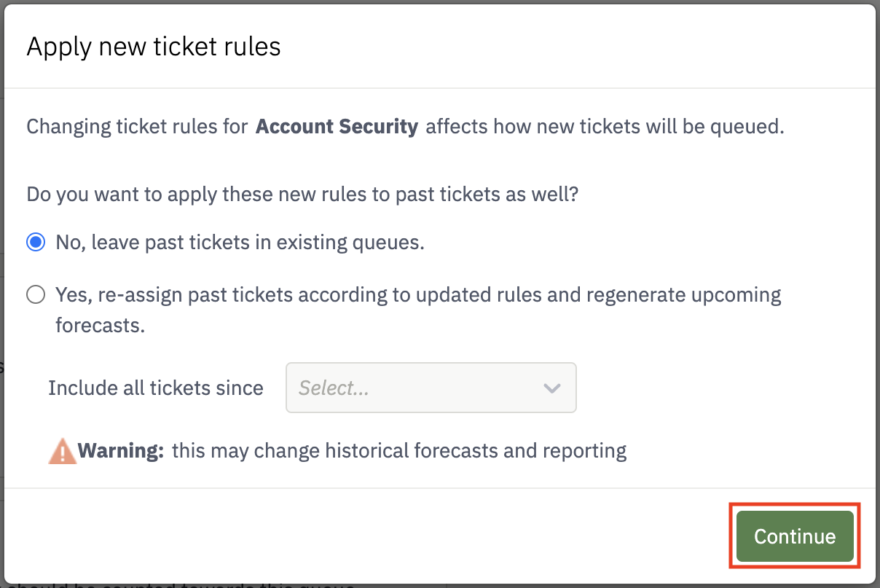This screenshot has width=880, height=588.
Task: Select the "Yes, re-assign past tickets" radio button
Action: [x=35, y=295]
